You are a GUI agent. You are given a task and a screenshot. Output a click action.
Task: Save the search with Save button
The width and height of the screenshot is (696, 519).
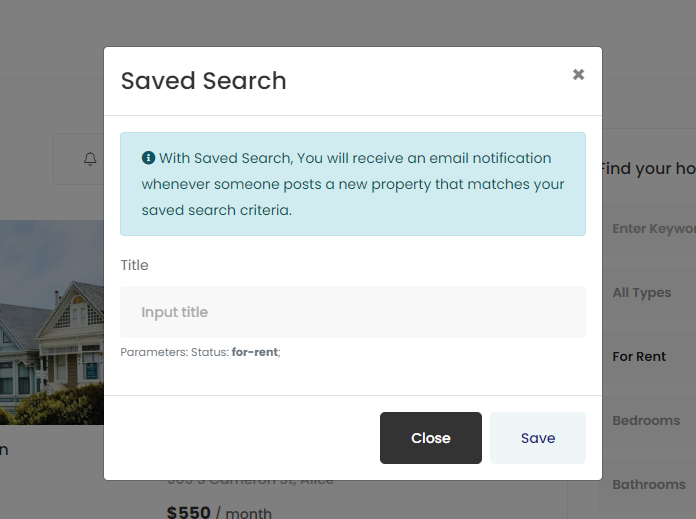point(537,438)
